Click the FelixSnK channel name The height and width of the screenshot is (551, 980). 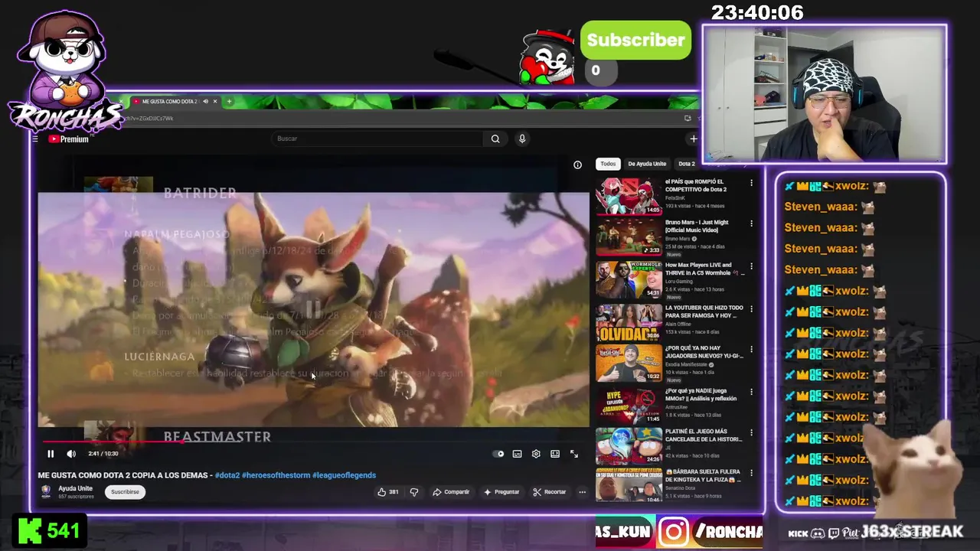(x=675, y=198)
